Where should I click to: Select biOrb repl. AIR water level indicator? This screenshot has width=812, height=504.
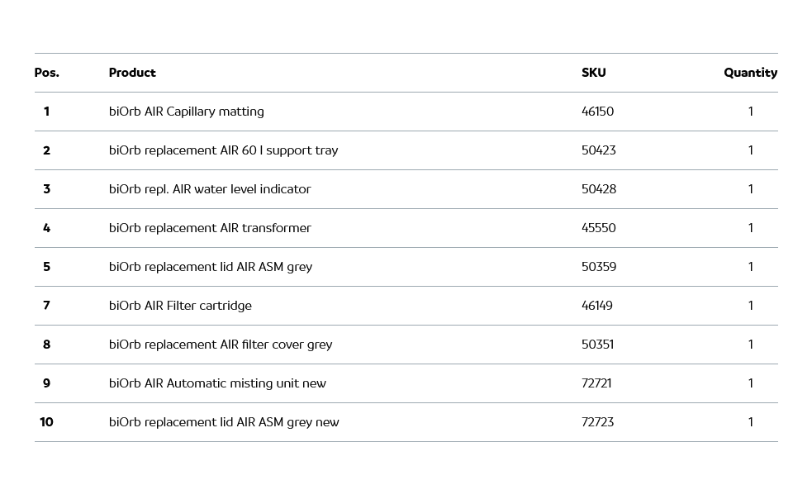coord(210,189)
